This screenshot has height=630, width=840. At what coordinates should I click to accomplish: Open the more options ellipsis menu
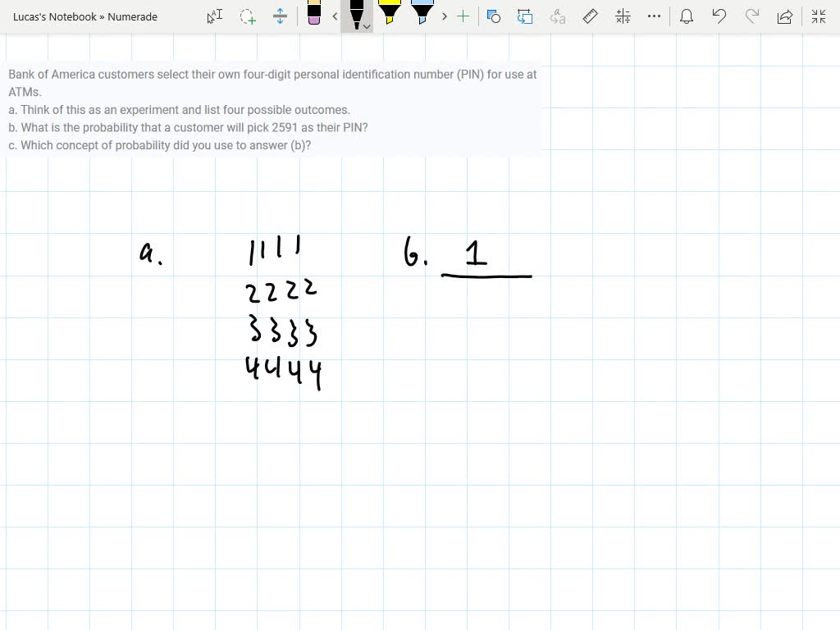coord(654,16)
